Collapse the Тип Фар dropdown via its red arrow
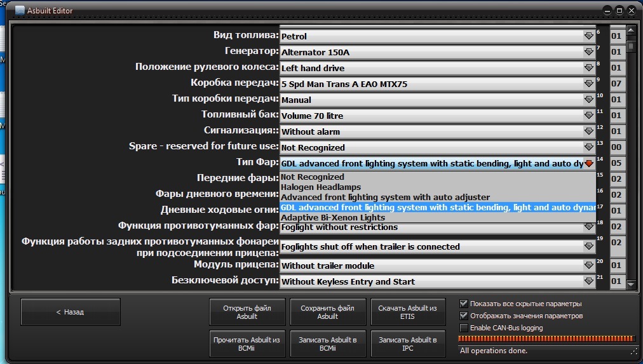This screenshot has height=364, width=643. (589, 163)
